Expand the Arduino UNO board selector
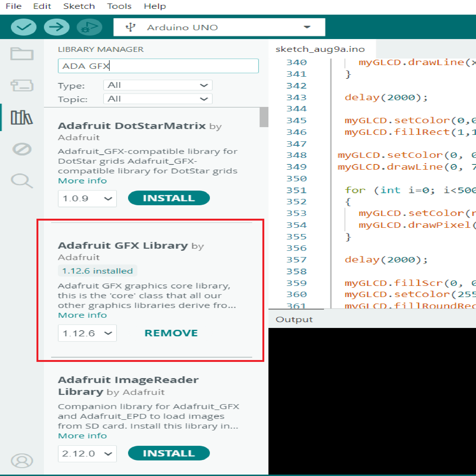 click(219, 27)
